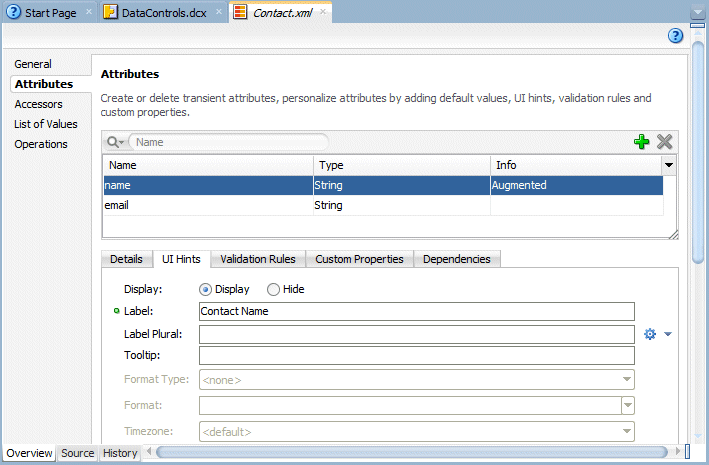Switch to the DataControls.dcx tab
This screenshot has height=465, width=709.
point(164,13)
